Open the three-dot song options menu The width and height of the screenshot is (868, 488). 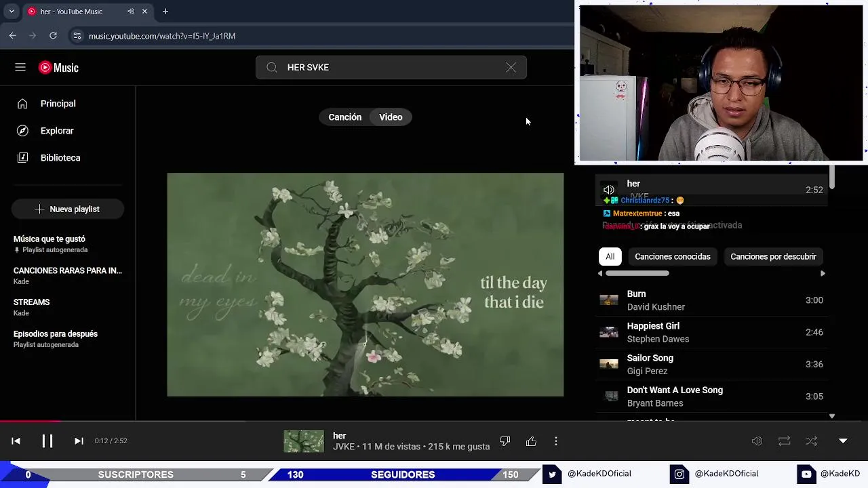point(556,441)
